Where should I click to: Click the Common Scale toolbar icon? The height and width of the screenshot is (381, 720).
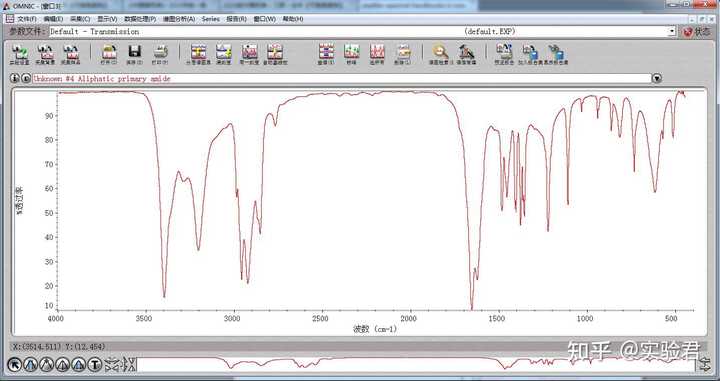coord(249,54)
